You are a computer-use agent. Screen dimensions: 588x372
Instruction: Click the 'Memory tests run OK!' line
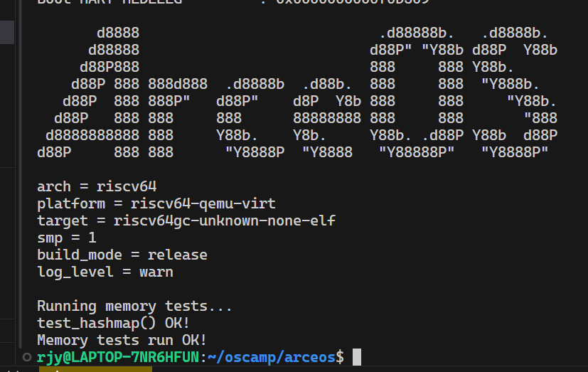(122, 340)
